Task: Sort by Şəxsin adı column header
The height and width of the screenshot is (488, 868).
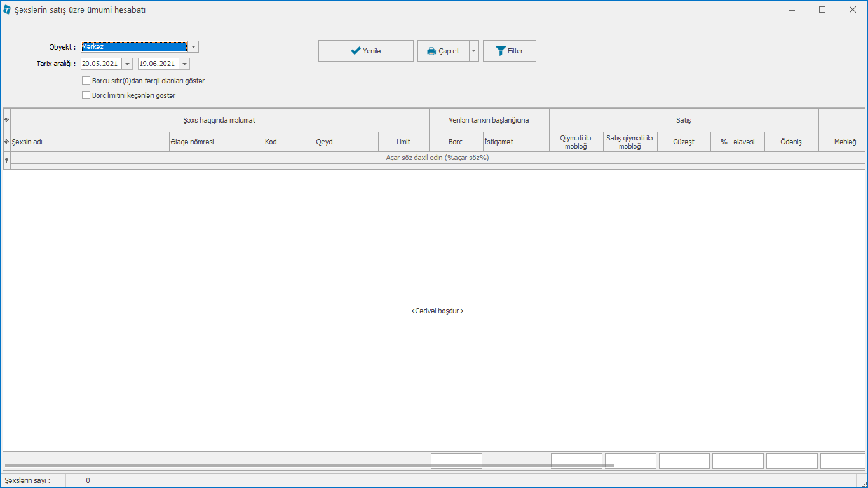Action: (89, 142)
